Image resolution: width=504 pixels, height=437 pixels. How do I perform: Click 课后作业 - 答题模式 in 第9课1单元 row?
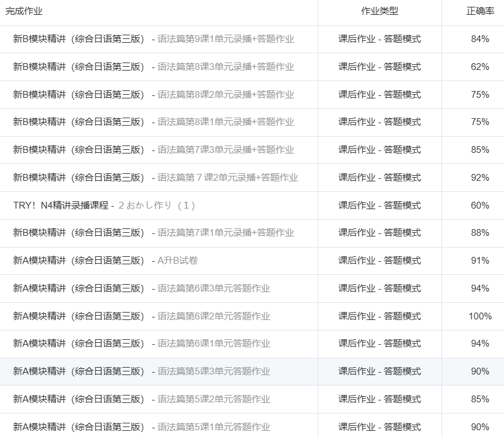coord(380,39)
